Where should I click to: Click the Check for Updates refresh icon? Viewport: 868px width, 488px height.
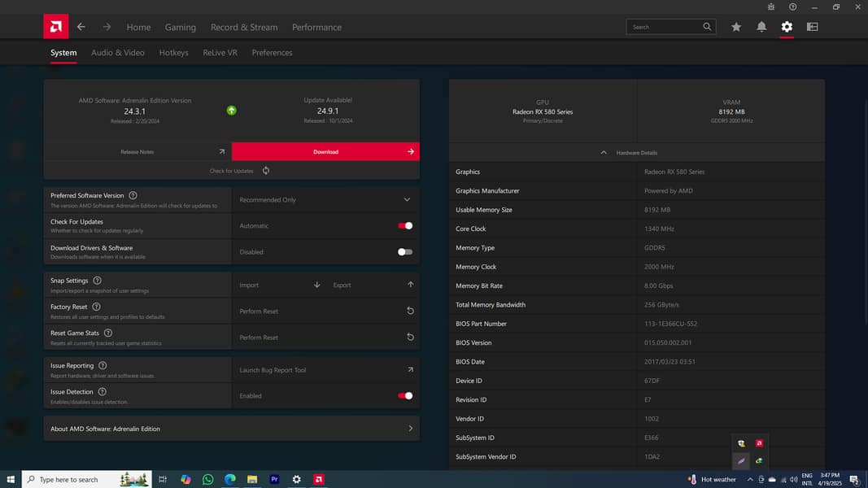tap(266, 171)
